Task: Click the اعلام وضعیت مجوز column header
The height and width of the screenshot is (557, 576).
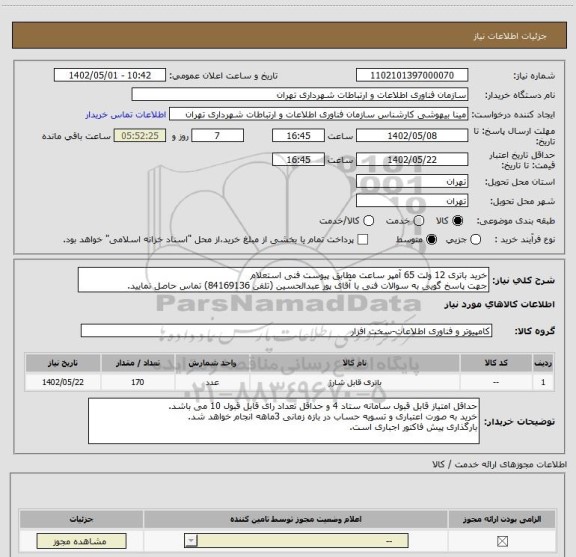Action: click(x=296, y=519)
